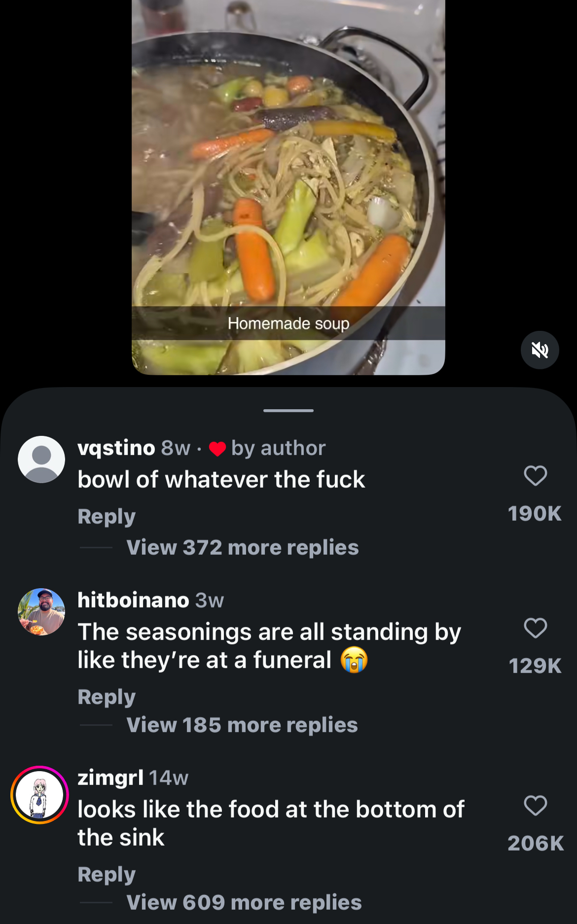Tap the comments sheet drag handle

(288, 410)
